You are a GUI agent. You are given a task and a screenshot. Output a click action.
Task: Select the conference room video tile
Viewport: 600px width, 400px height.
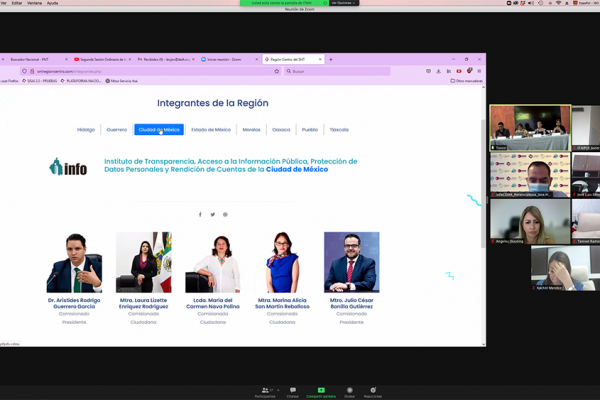tap(530, 128)
